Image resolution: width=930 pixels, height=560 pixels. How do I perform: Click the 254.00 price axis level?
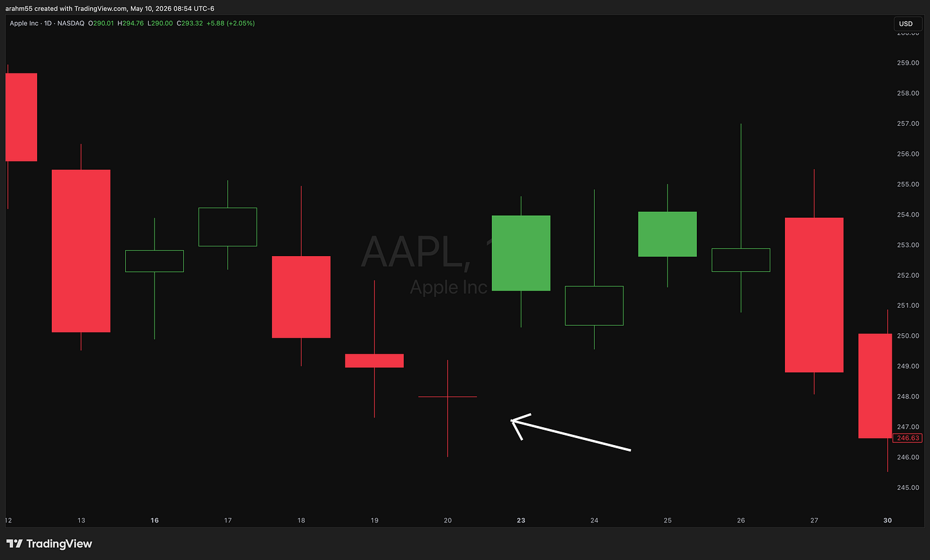(908, 215)
